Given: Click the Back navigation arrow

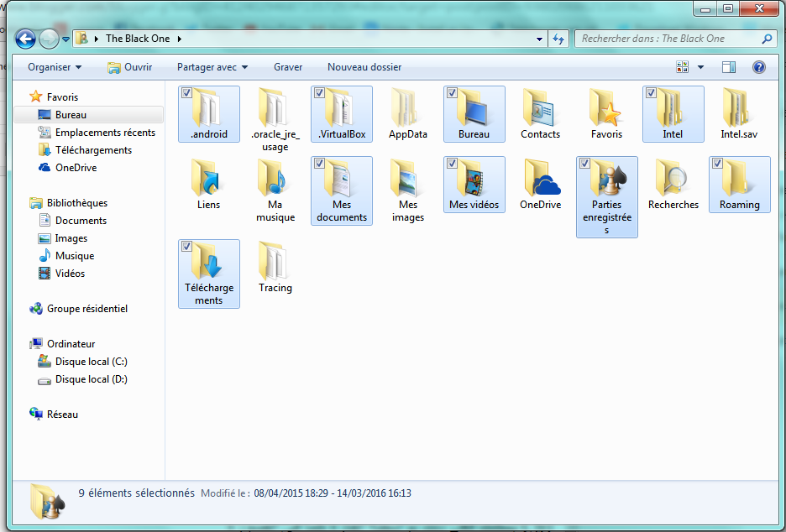Looking at the screenshot, I should click(25, 39).
